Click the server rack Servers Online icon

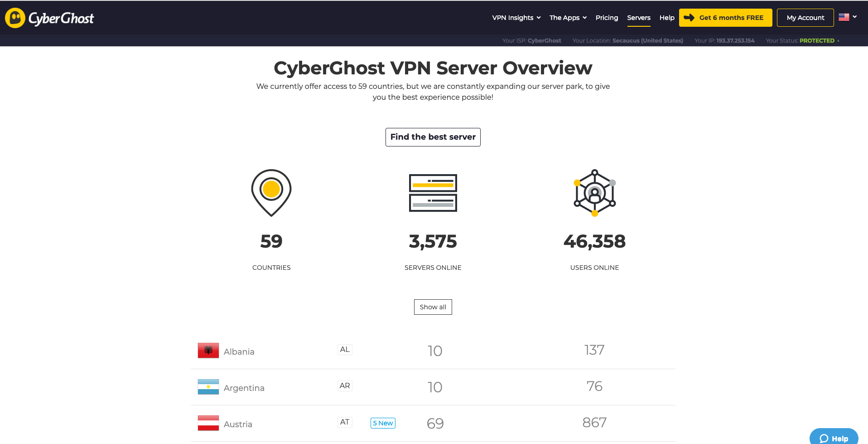(x=433, y=193)
